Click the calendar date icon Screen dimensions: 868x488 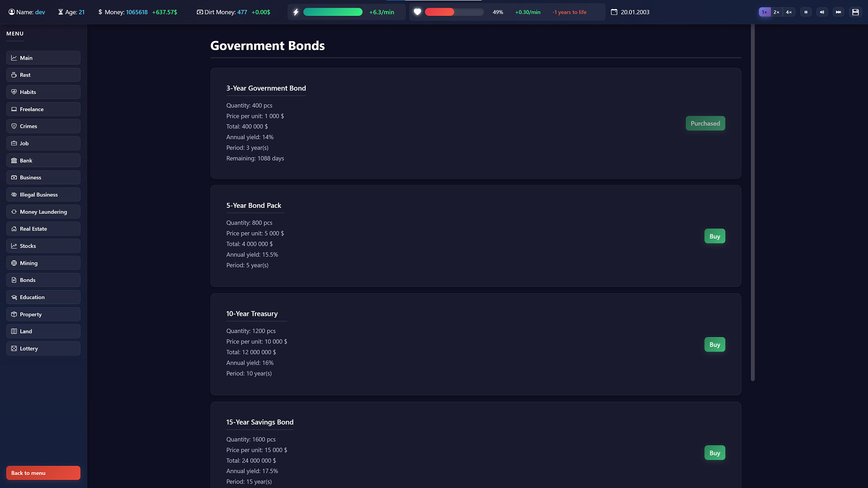tap(614, 12)
